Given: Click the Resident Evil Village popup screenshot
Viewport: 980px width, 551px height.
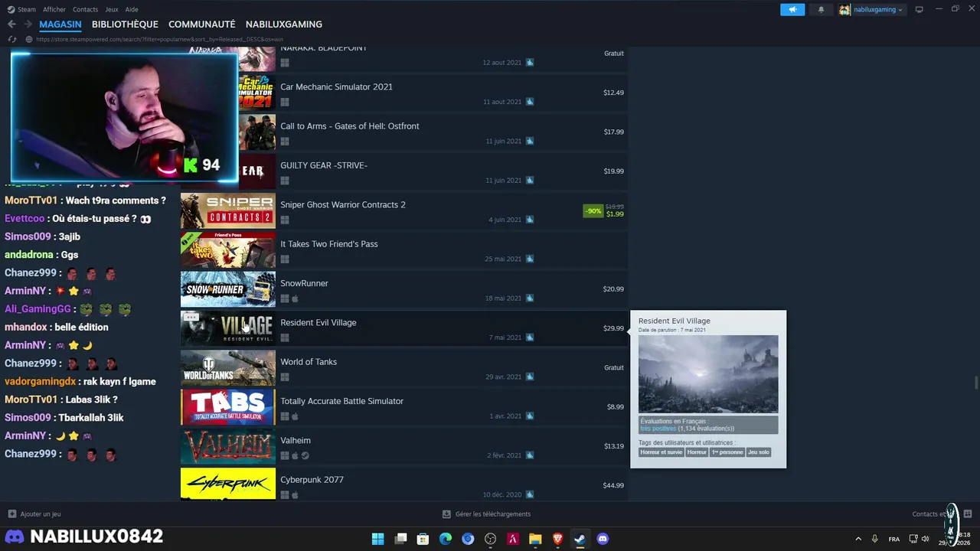Looking at the screenshot, I should point(708,374).
